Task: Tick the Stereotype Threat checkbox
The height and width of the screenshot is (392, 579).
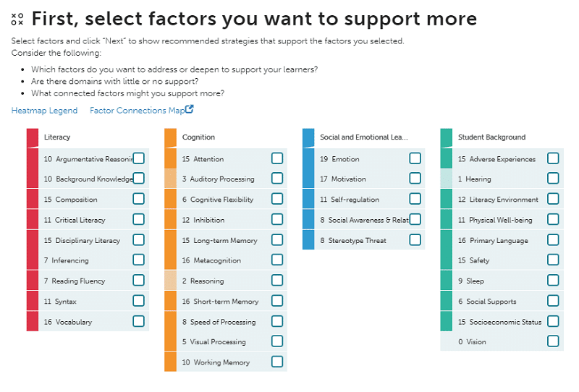Action: click(415, 239)
